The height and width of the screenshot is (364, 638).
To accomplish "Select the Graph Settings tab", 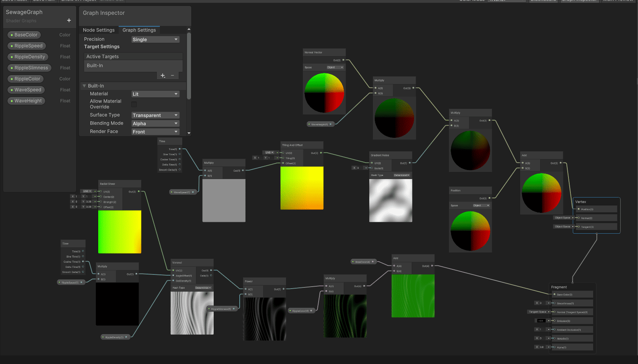I will point(139,30).
